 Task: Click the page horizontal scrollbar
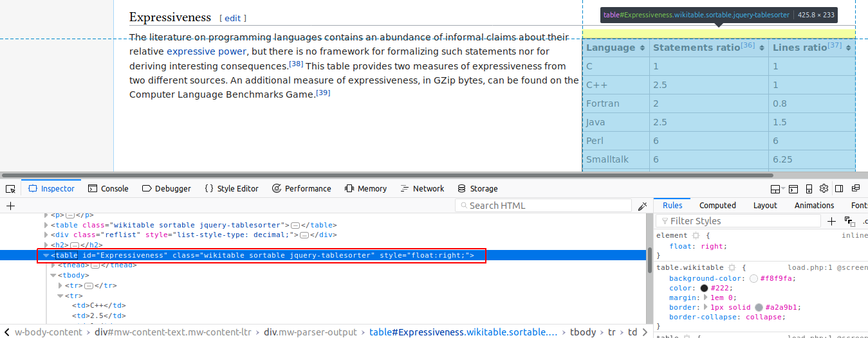[x=387, y=175]
